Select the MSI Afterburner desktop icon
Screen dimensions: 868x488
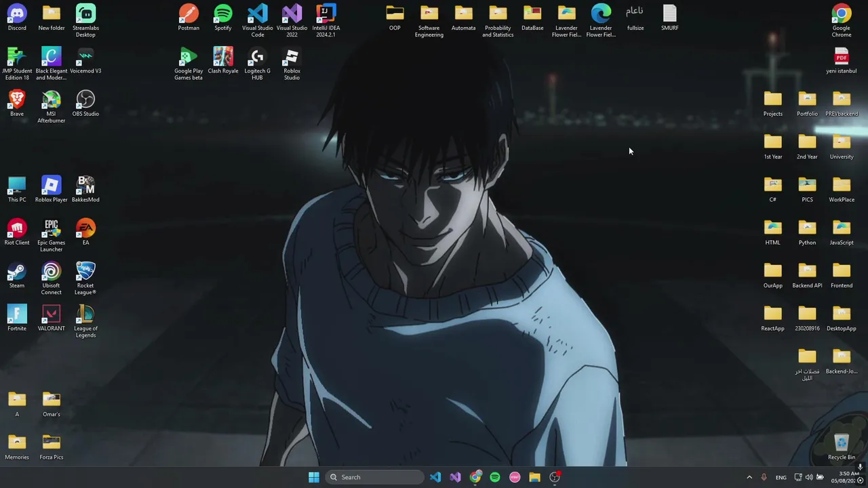(x=52, y=106)
